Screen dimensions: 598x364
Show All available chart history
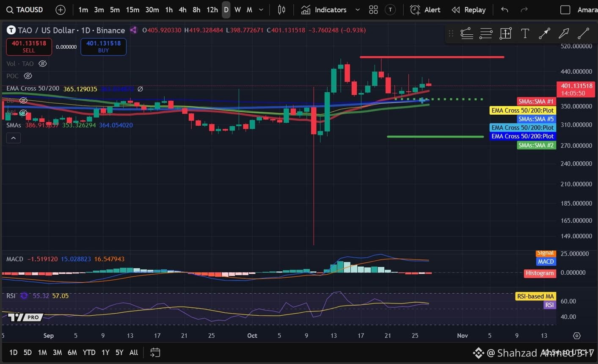[134, 353]
